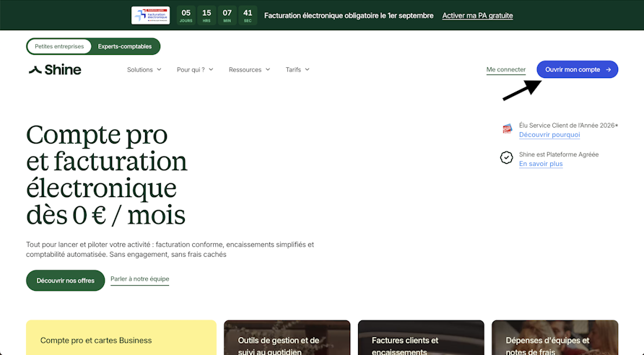Expand the Ressources menu chevron
644x355 pixels.
[268, 70]
